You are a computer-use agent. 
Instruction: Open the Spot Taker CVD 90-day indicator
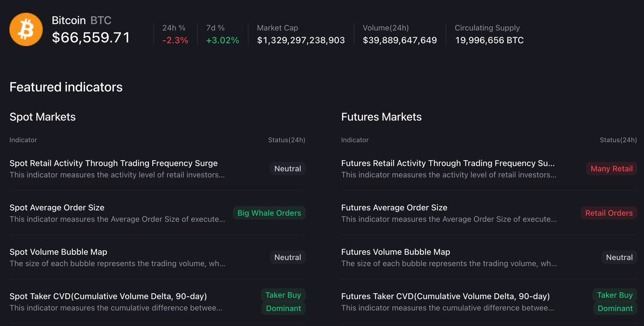point(108,296)
